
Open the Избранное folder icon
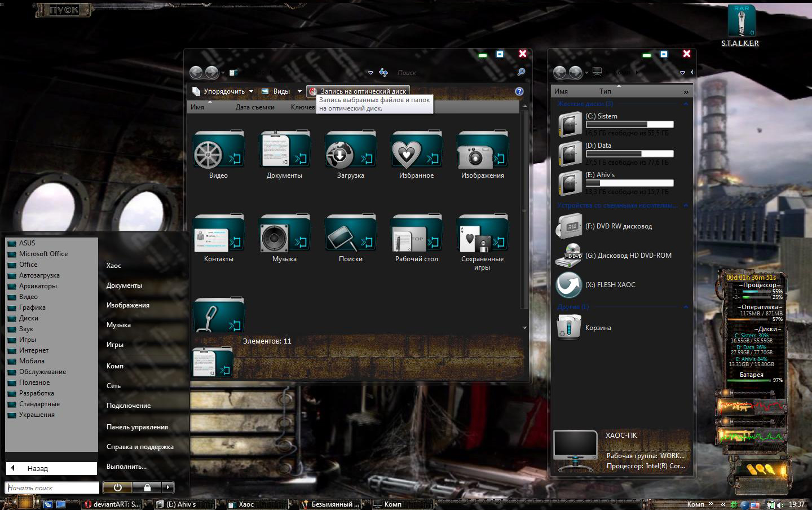[416, 150]
